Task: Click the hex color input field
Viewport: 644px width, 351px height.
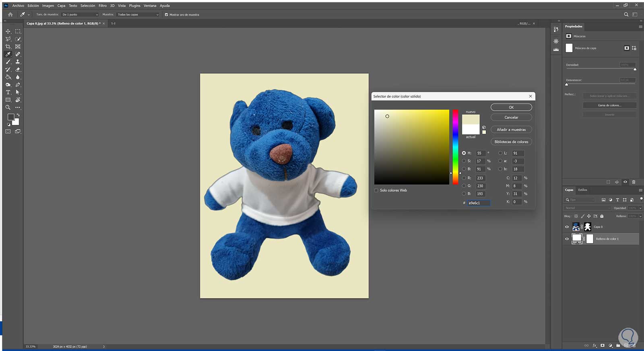Action: point(479,203)
